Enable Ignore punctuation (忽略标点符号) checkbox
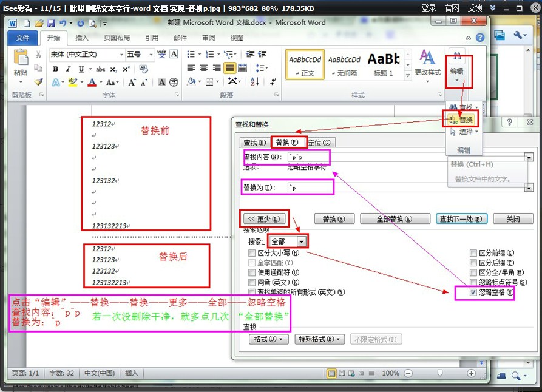Screen dimensions: 542x392 (x=473, y=282)
